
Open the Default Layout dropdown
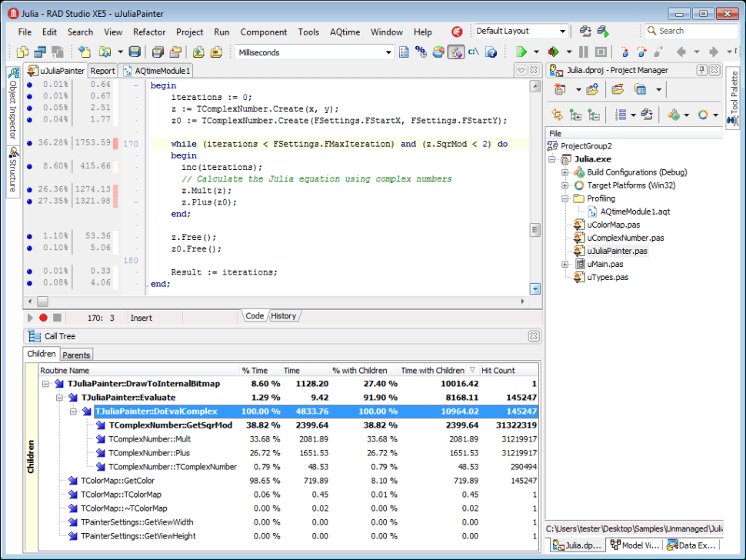pyautogui.click(x=562, y=32)
